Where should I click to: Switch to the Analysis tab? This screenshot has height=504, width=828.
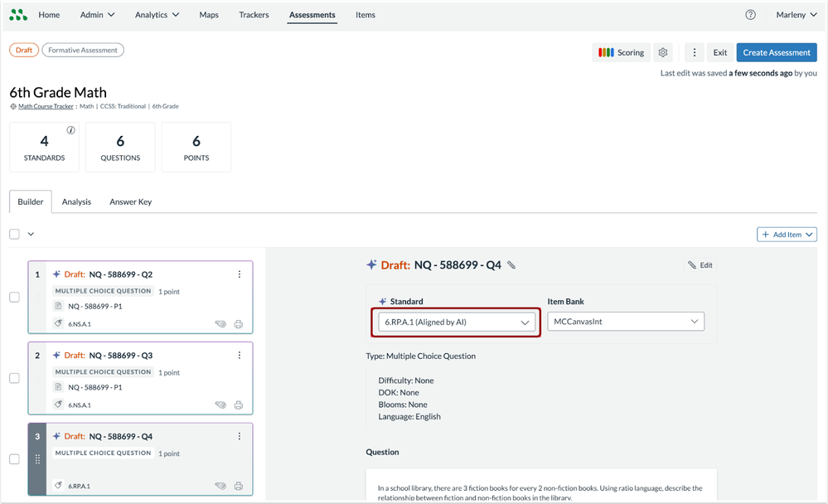click(76, 201)
